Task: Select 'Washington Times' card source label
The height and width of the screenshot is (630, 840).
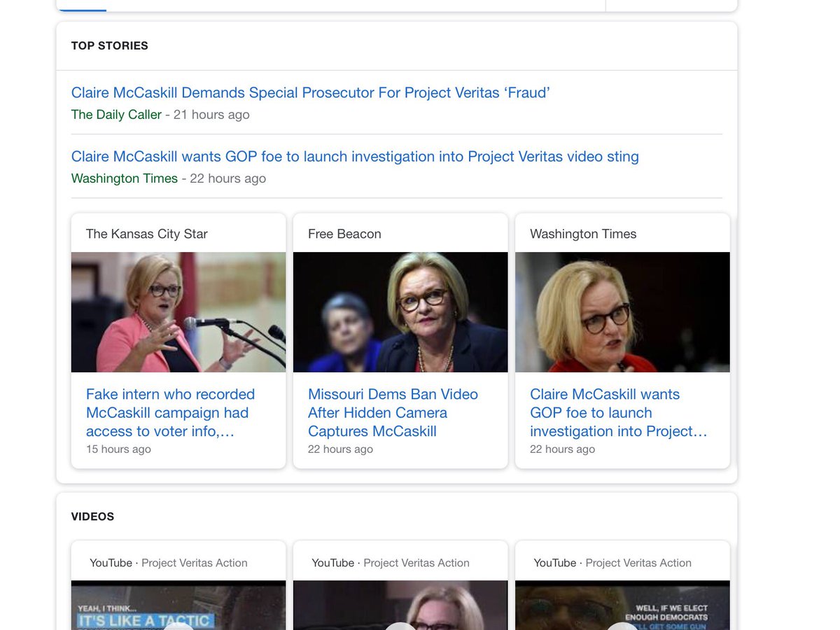Action: [x=583, y=234]
